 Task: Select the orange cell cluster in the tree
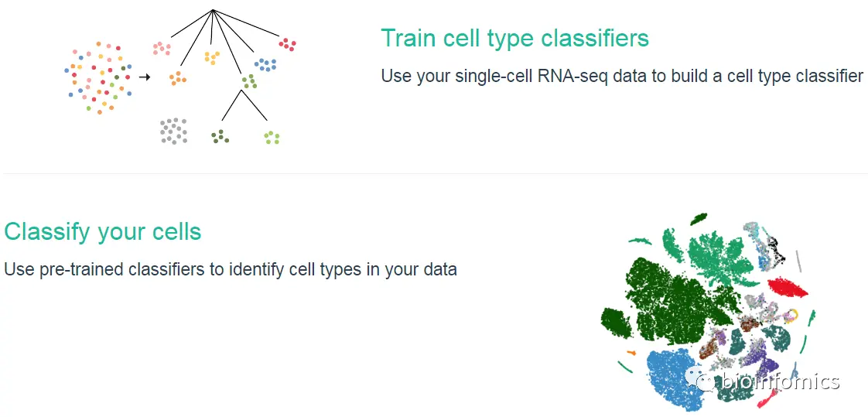click(178, 78)
